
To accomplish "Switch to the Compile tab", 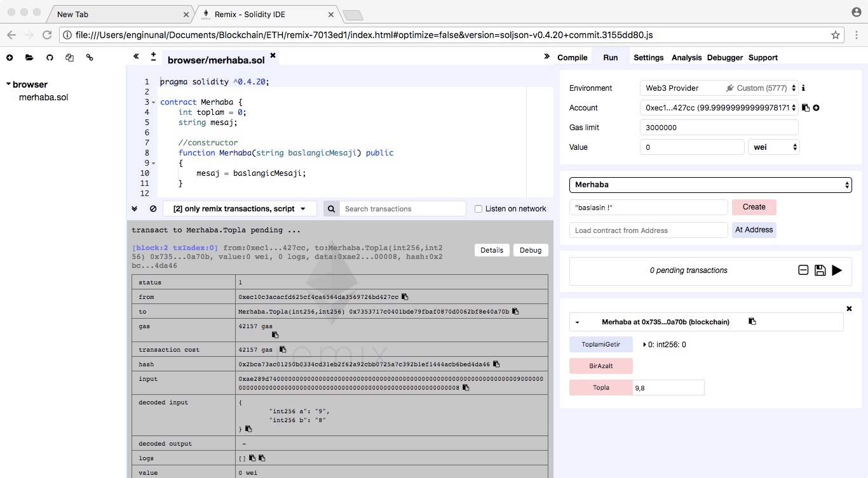I will (572, 57).
